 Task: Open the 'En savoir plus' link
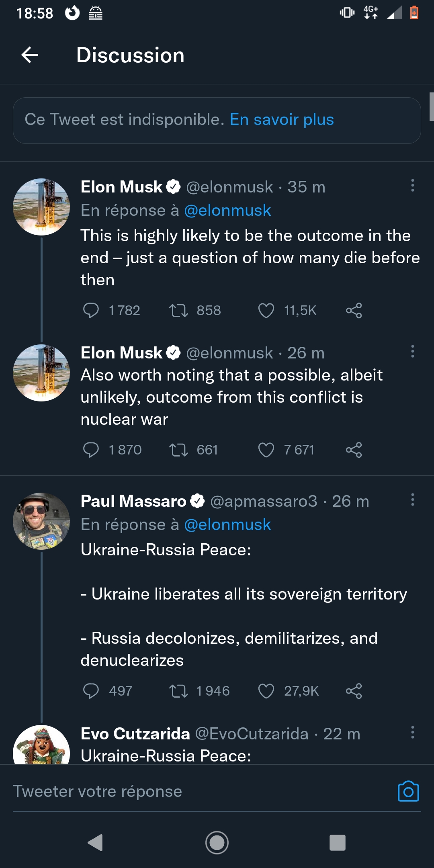[x=282, y=120]
